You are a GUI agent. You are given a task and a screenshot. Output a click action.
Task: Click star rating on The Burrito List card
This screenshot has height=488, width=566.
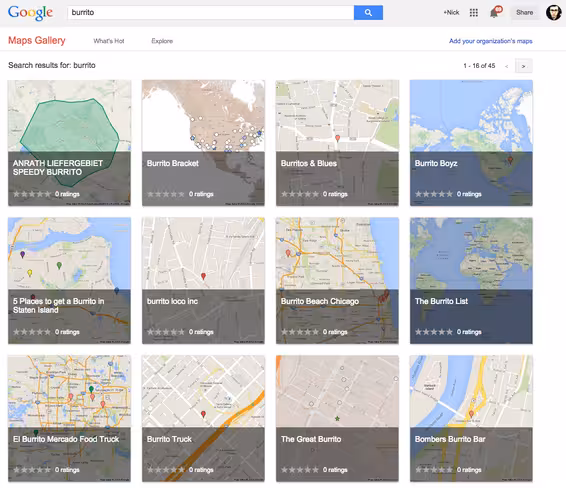434,332
